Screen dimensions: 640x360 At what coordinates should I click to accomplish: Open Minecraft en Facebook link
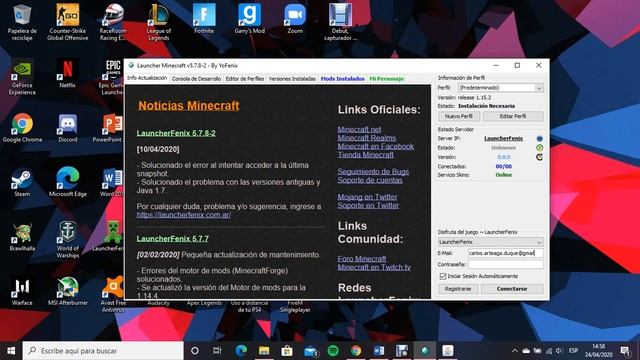(x=376, y=146)
